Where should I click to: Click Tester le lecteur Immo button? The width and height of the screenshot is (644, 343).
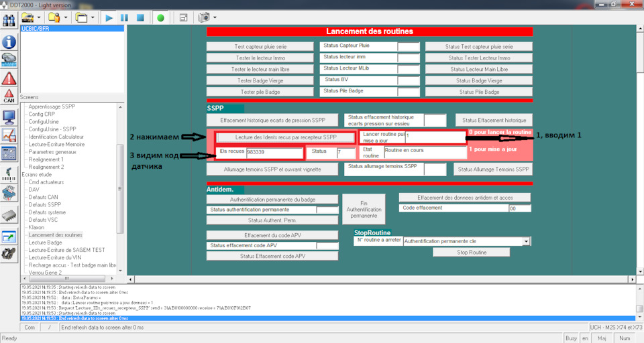pos(260,58)
